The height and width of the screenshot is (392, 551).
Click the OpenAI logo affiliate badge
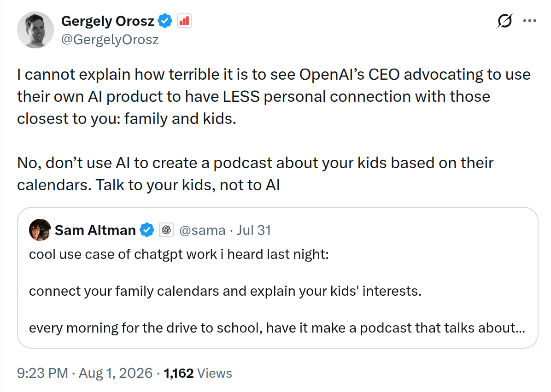tap(166, 230)
